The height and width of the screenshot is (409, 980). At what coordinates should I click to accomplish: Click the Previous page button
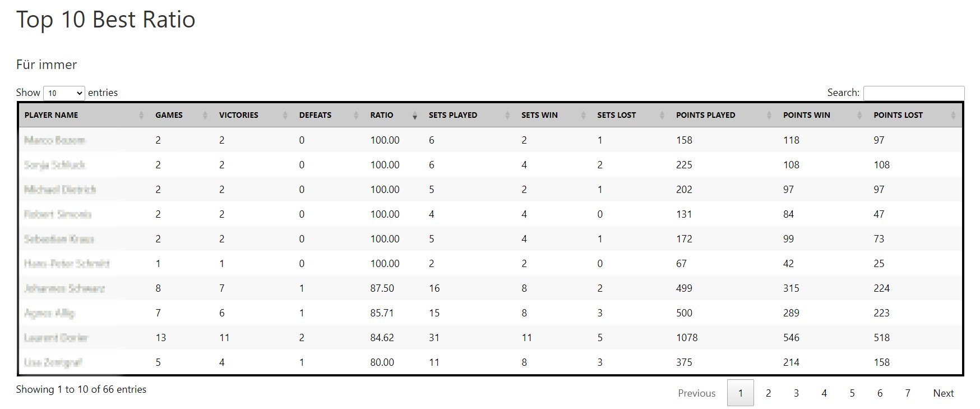[x=696, y=393]
